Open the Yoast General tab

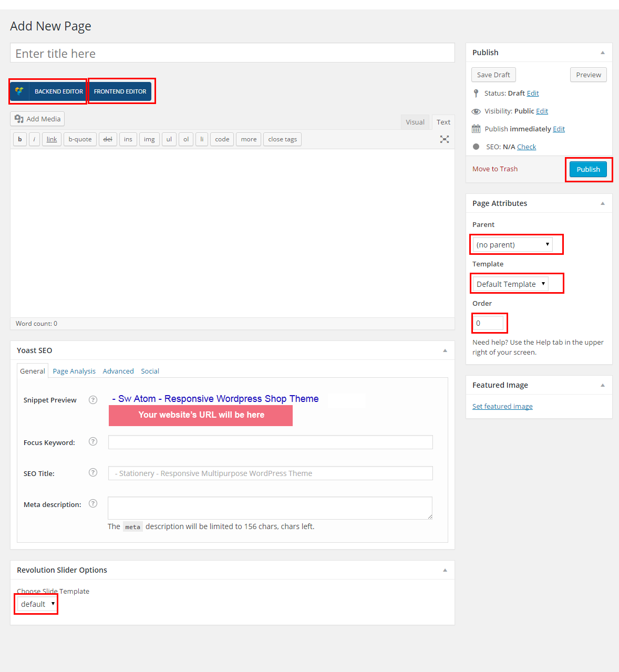coord(33,371)
